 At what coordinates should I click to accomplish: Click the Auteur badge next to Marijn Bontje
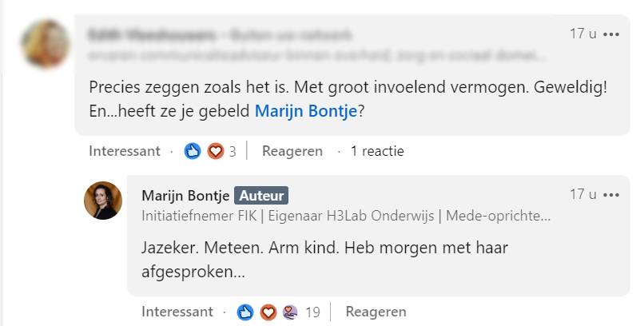coord(262,196)
